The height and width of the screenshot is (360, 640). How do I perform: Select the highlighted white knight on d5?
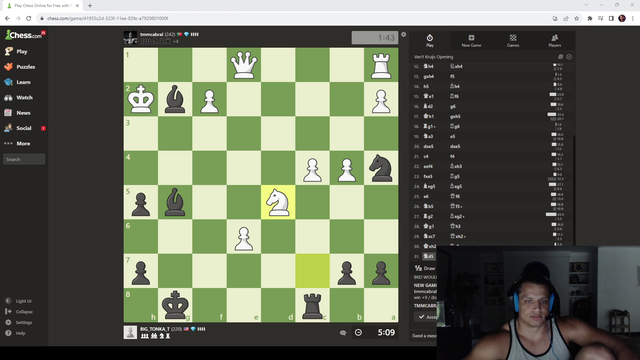point(278,202)
